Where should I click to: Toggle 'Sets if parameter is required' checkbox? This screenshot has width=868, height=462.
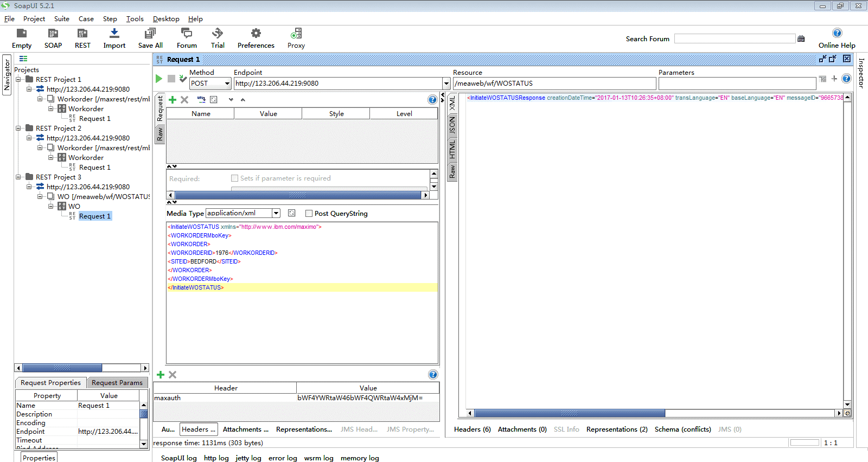[235, 178]
